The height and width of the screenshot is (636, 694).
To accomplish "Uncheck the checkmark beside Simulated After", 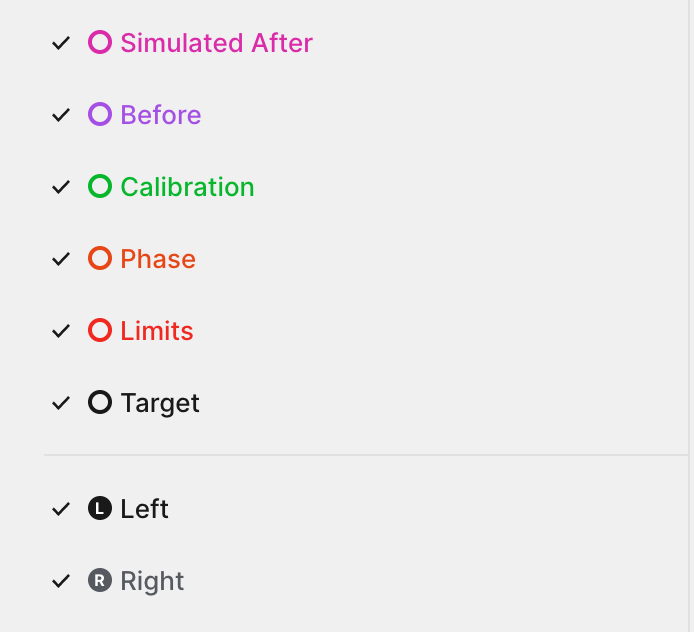I will tap(61, 43).
